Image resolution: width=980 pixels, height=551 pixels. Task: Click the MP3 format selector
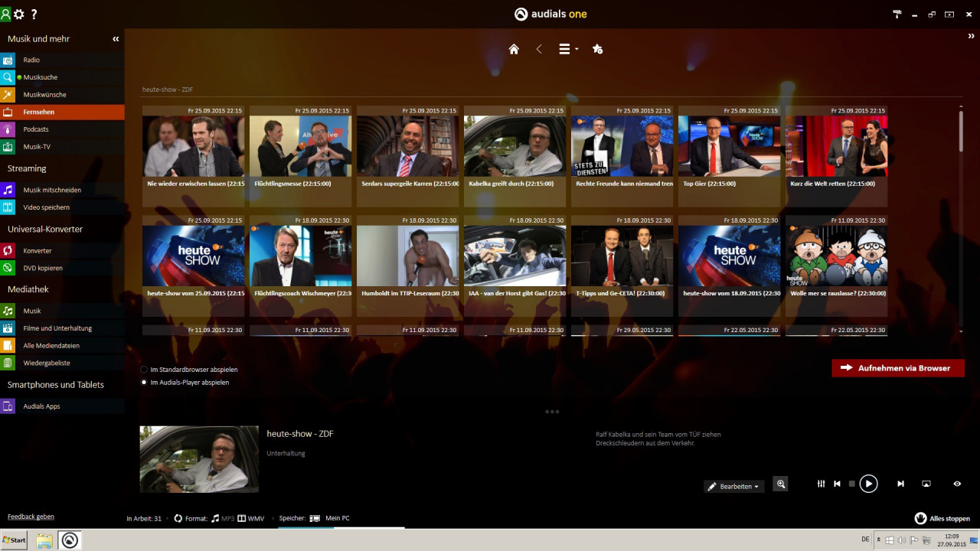[x=223, y=518]
